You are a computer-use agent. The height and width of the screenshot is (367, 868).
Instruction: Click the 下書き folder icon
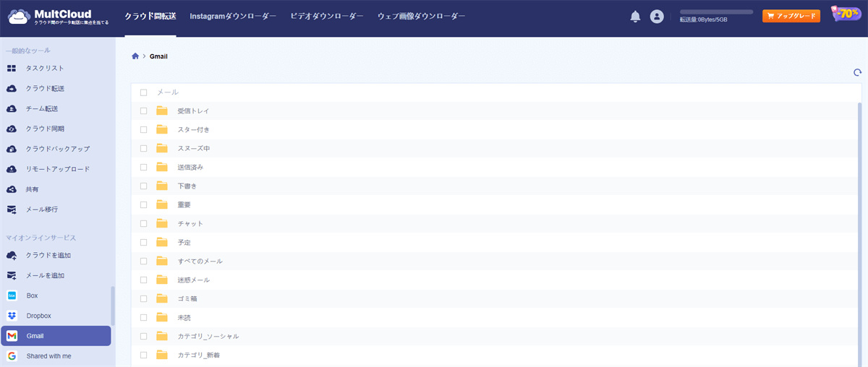coord(162,186)
